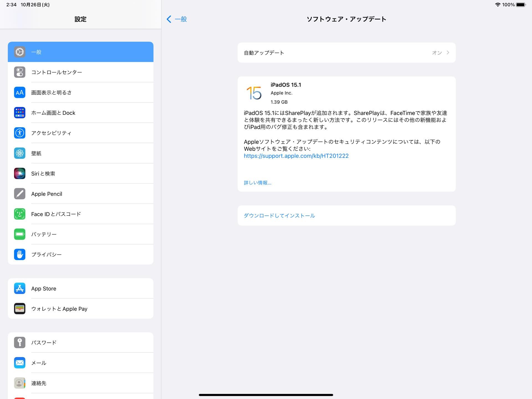This screenshot has width=532, height=399.
Task: Tap the Siri orb icon
Action: [20, 173]
